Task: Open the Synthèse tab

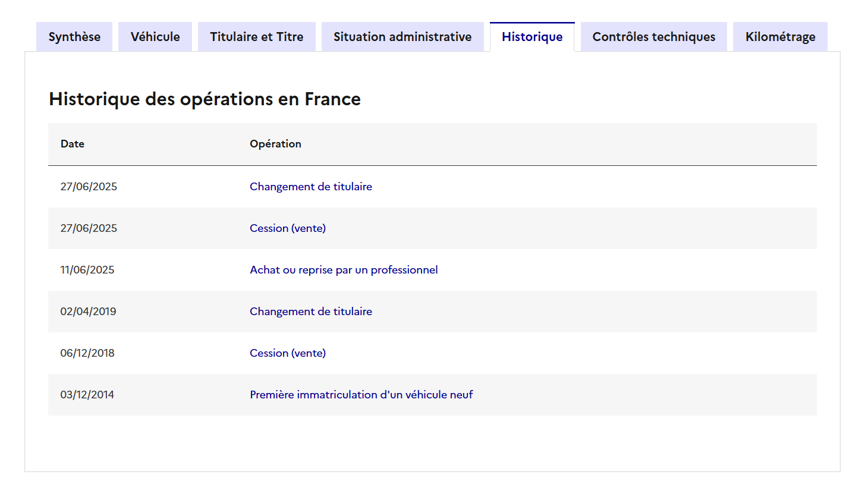Action: click(74, 37)
